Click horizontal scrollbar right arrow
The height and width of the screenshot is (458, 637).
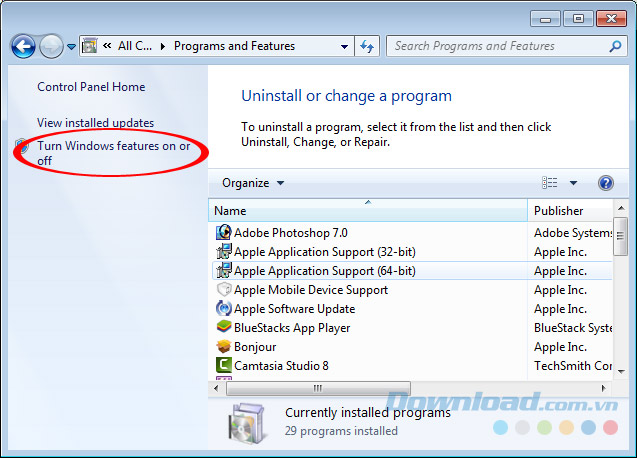tap(604, 388)
